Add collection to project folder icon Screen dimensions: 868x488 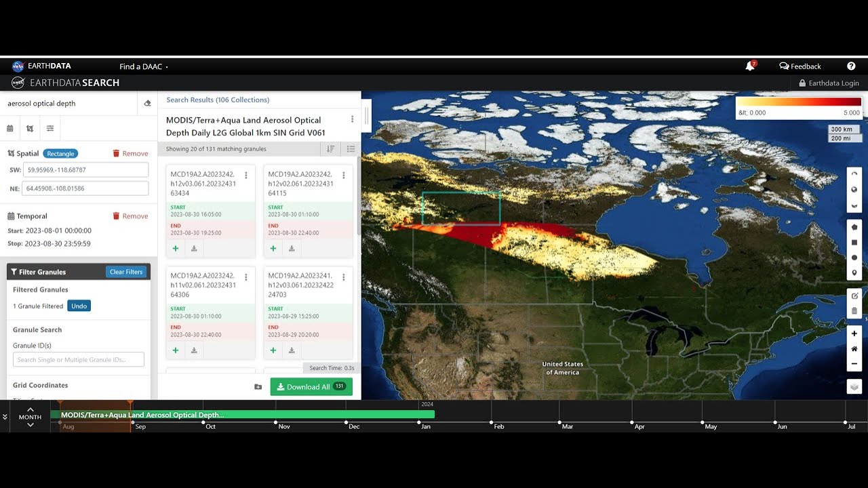point(258,387)
